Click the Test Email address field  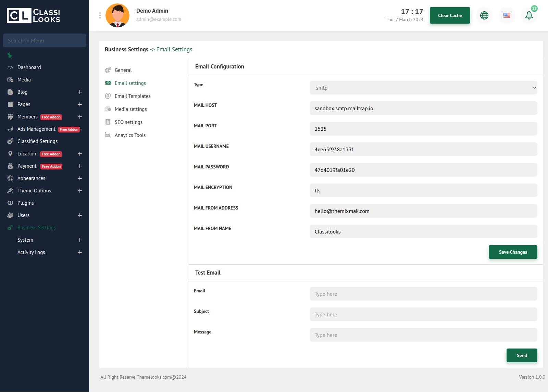coord(423,294)
